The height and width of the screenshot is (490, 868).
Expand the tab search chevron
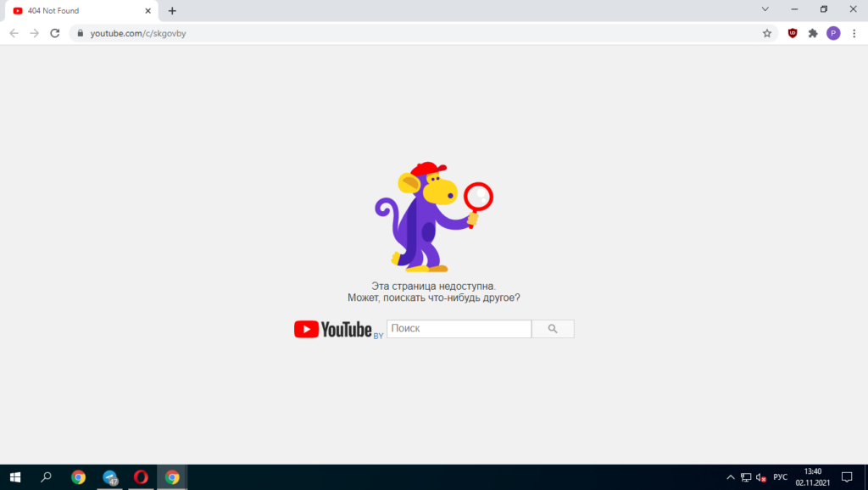pos(765,9)
